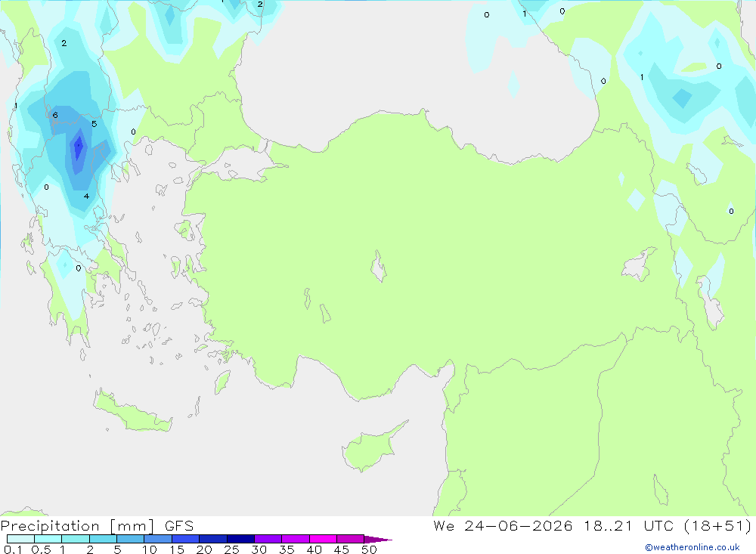Click the '6' precipitation value on map
This screenshot has width=756, height=554.
pyautogui.click(x=55, y=115)
